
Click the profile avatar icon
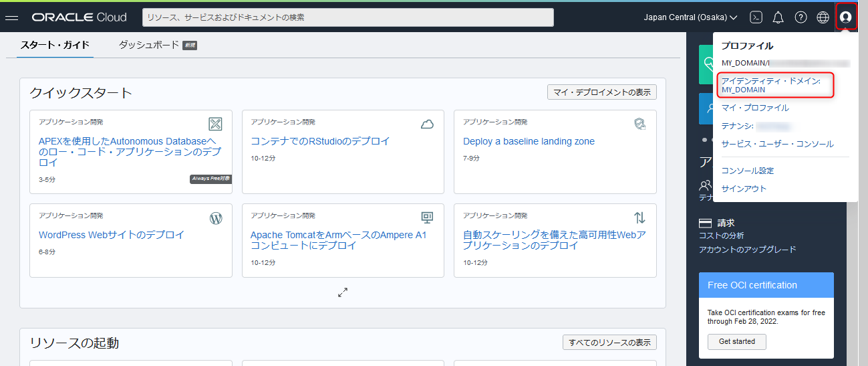(x=846, y=17)
